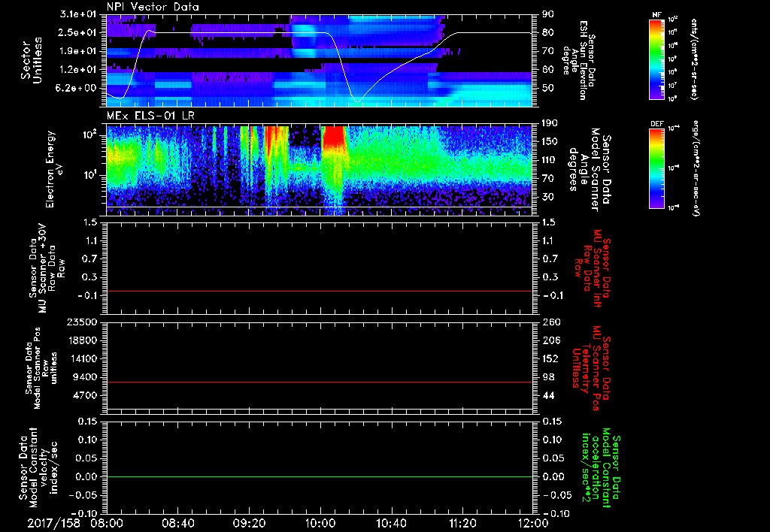Click the '3.1e+01' sector tick value
The width and height of the screenshot is (770, 532).
78,15
